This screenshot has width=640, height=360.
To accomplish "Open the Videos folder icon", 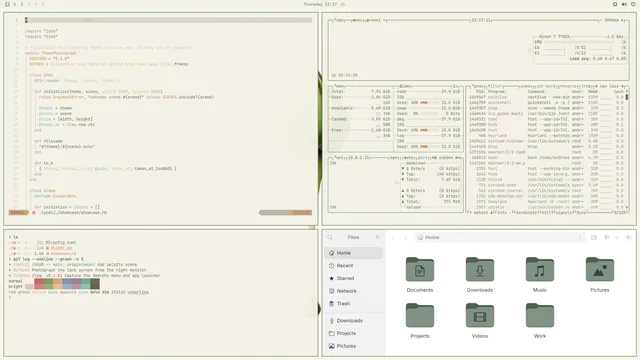I will [480, 316].
